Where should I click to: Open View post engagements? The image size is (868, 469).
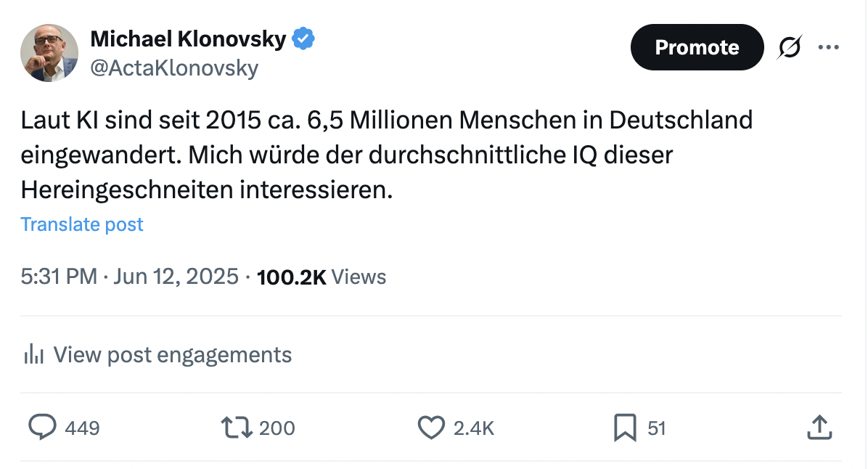[173, 355]
